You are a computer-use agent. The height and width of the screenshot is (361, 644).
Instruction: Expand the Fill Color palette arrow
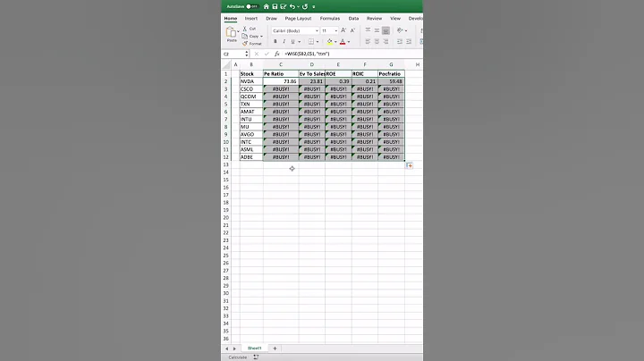(x=335, y=42)
